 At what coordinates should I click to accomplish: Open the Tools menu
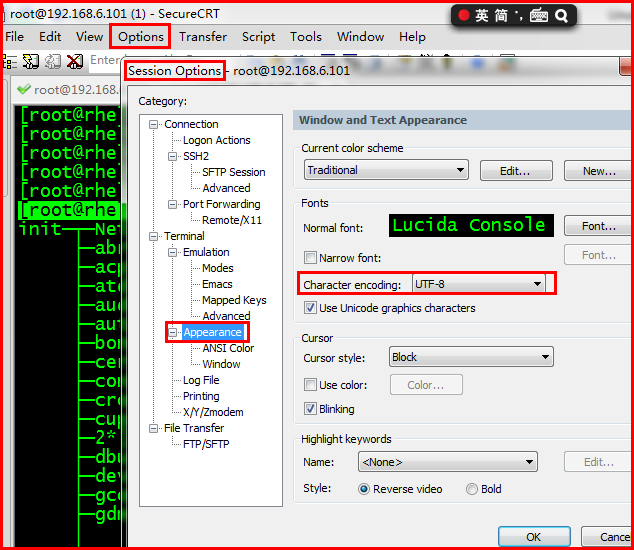point(306,37)
